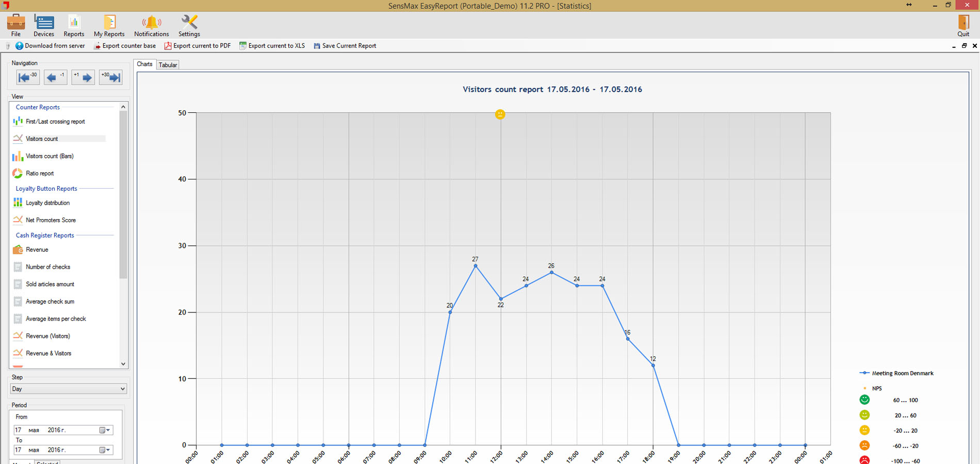
Task: Open the File menu
Action: click(x=16, y=25)
